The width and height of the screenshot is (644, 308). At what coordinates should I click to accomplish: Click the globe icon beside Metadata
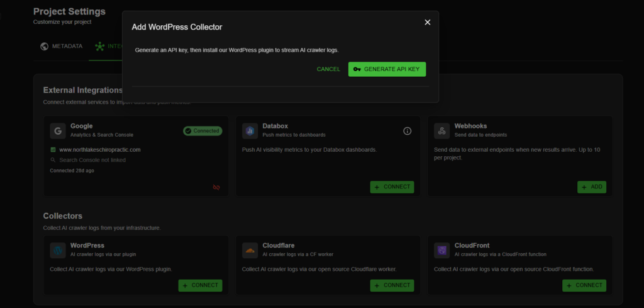(45, 46)
